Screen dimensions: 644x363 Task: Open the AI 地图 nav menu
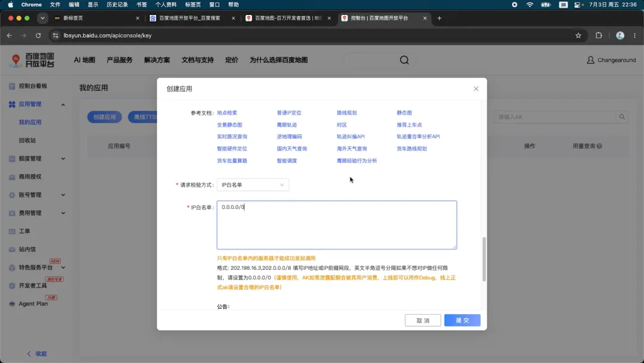click(x=84, y=60)
